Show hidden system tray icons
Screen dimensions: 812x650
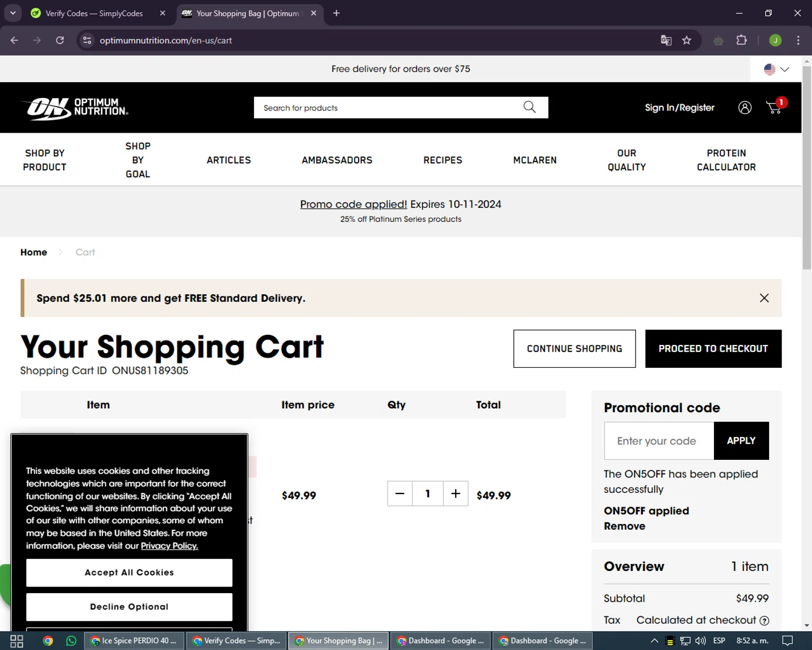click(x=654, y=641)
